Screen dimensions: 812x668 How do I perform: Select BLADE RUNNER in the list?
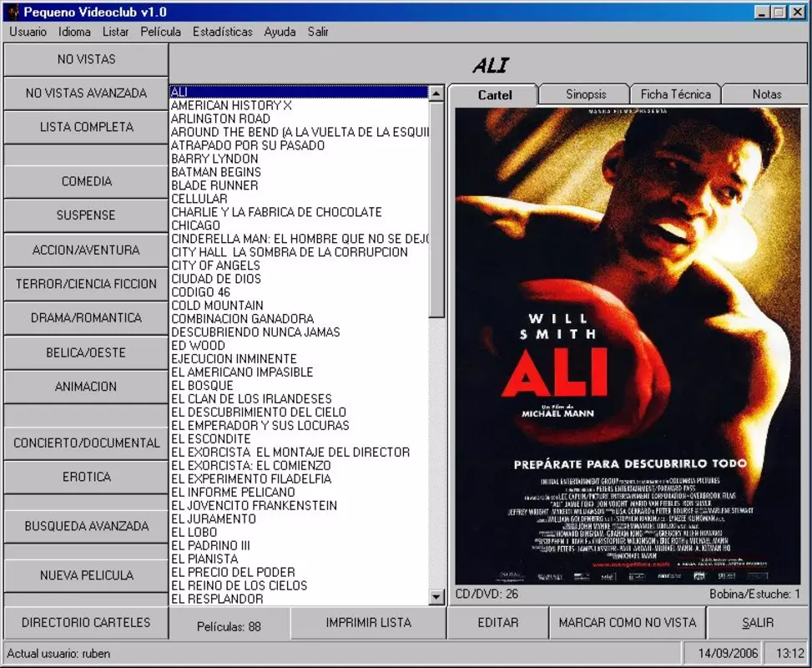coord(299,185)
